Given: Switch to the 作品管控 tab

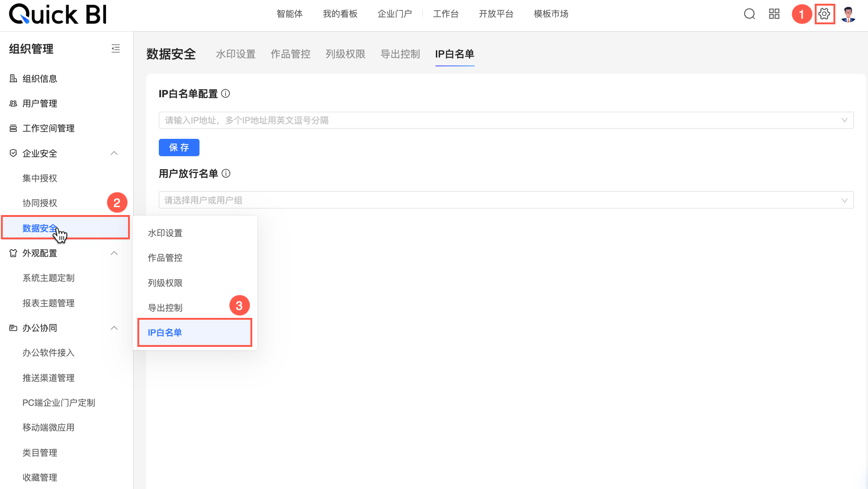Looking at the screenshot, I should [291, 54].
